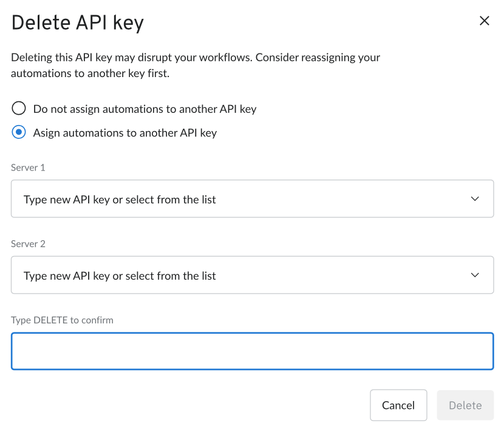Select the 'Do not assign automations' radio button
This screenshot has height=432, width=504.
click(x=19, y=108)
